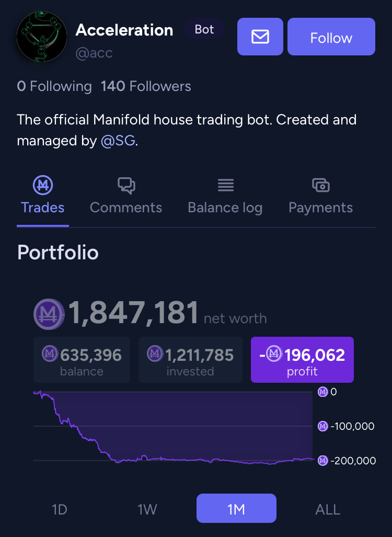This screenshot has width=392, height=537.
Task: Click the mana coin icon above Trades
Action: click(43, 185)
